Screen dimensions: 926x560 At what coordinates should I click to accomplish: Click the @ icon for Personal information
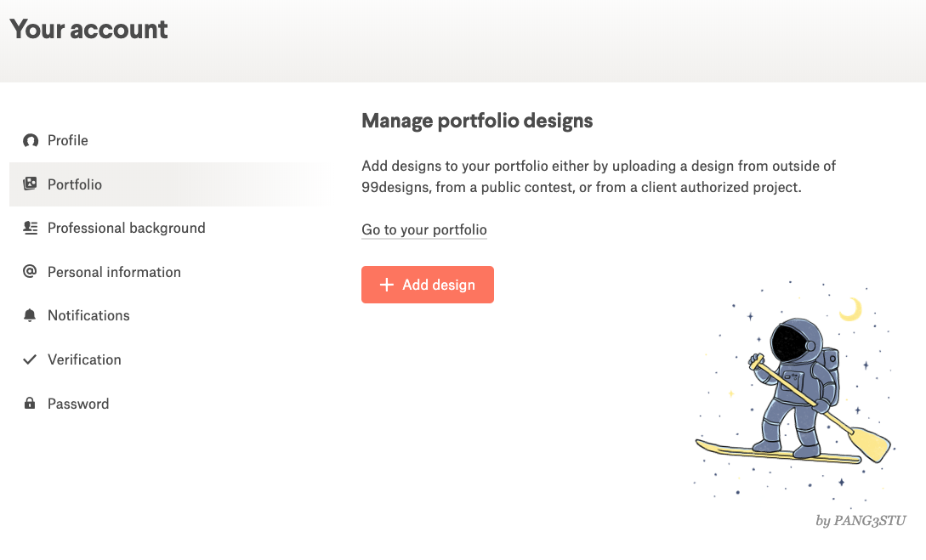[31, 272]
